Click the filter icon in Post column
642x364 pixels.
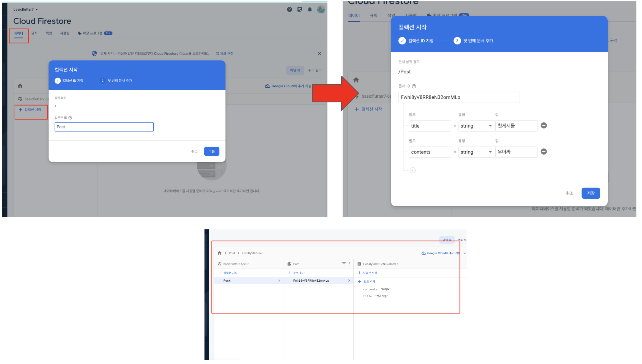pyautogui.click(x=344, y=264)
